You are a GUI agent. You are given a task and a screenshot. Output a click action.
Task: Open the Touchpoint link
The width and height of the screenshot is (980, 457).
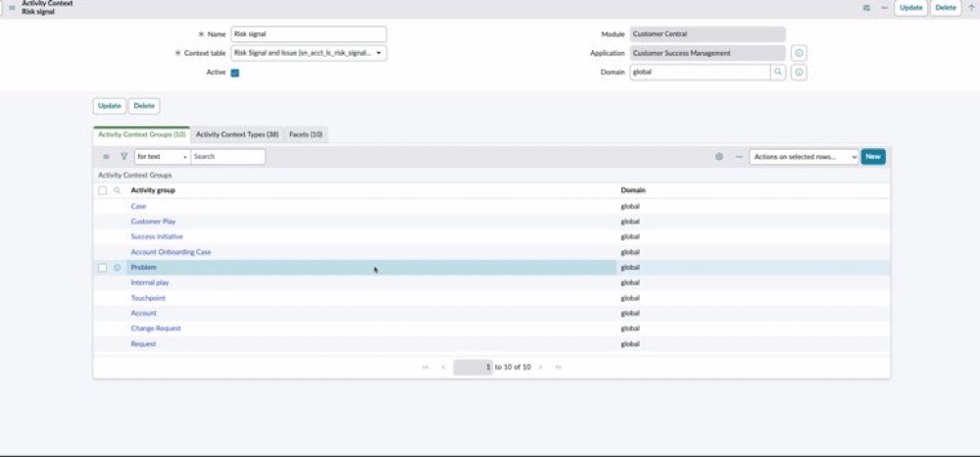(148, 298)
